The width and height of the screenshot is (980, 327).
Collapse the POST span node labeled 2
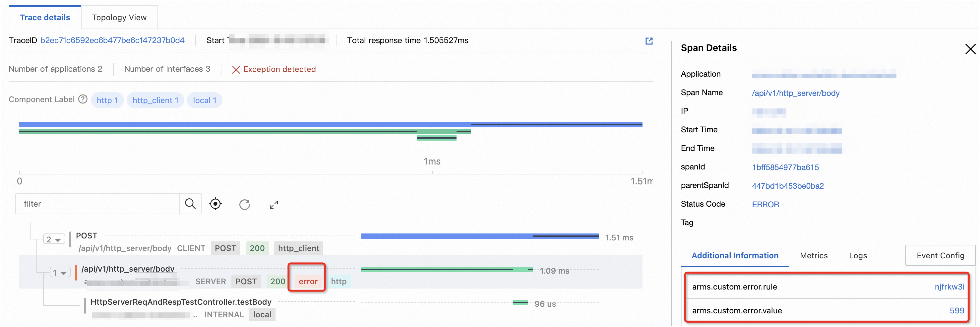(54, 239)
